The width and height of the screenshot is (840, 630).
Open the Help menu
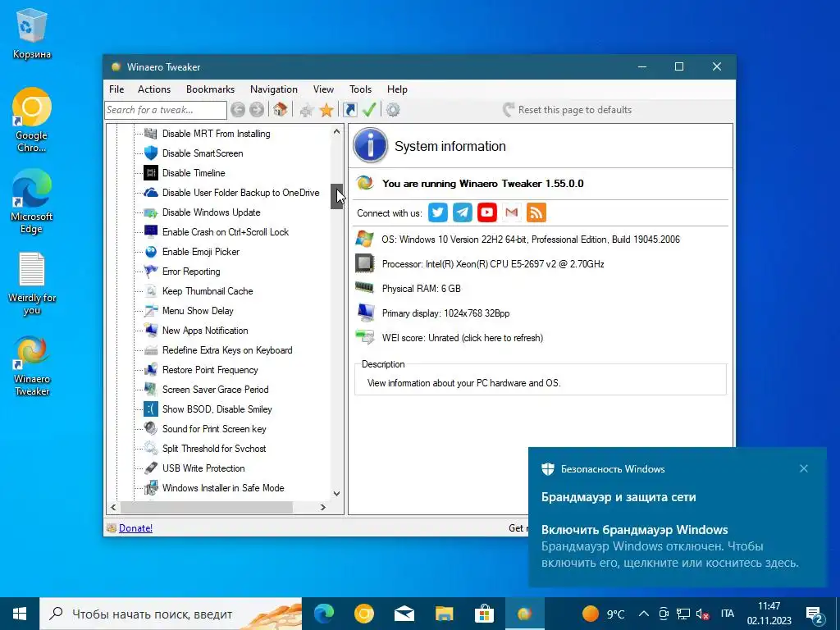coord(397,89)
